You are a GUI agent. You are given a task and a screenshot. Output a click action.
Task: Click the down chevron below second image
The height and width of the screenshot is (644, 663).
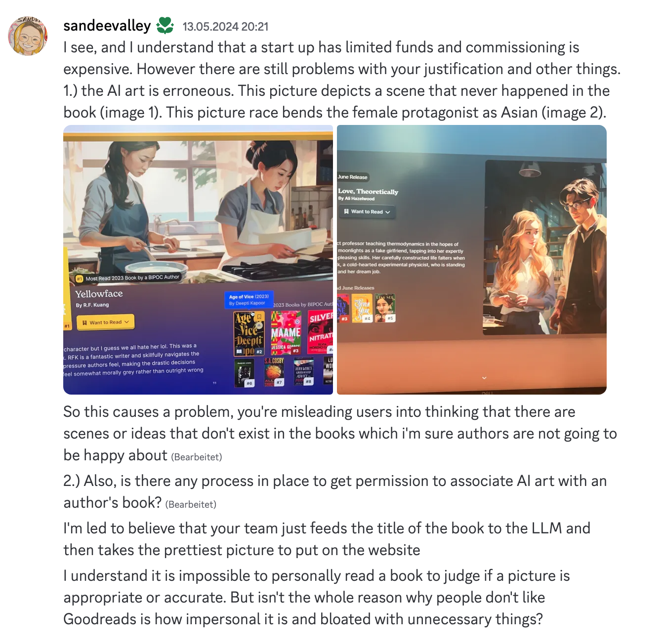(484, 378)
